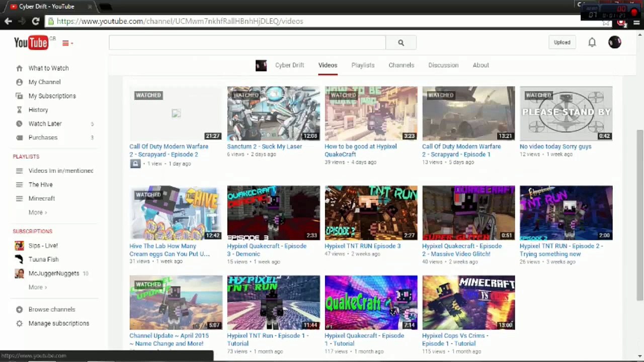Open Hypixel TNT RUN Episode 3 title
Screen dimensions: 644x362
click(362, 246)
